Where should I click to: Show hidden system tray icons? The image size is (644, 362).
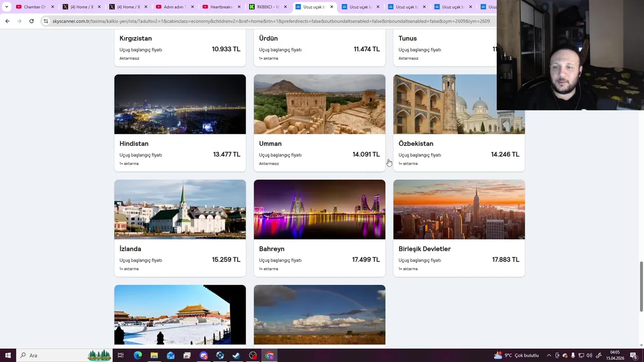point(549,355)
